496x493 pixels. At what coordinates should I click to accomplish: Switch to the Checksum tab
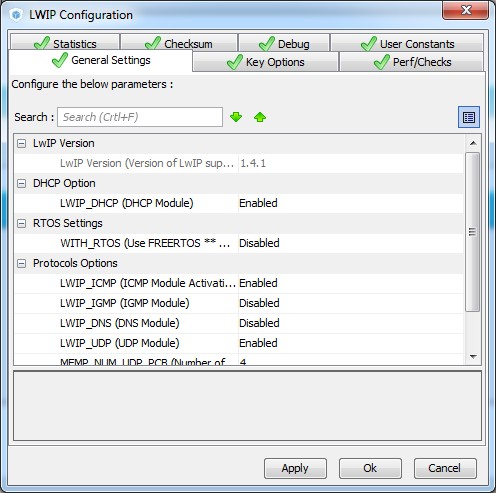tap(179, 43)
